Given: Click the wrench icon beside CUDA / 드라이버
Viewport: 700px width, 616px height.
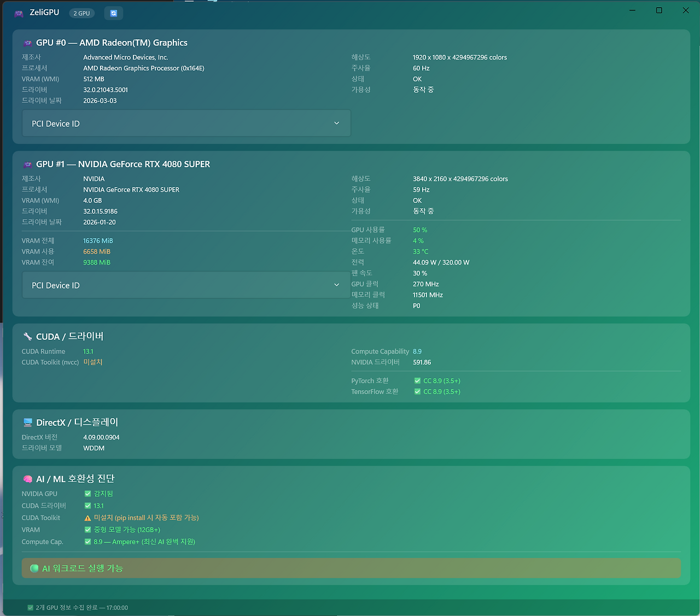Looking at the screenshot, I should [x=27, y=337].
